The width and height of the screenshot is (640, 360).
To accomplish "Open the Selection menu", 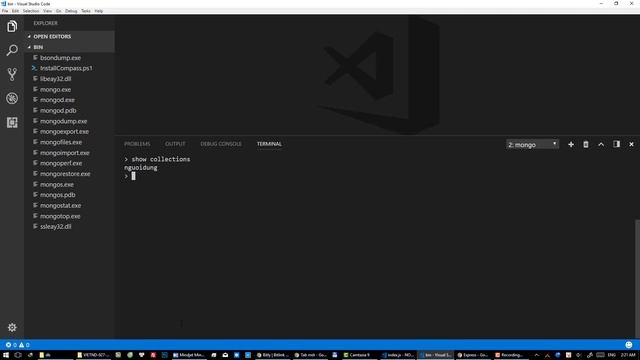I will 31,11.
